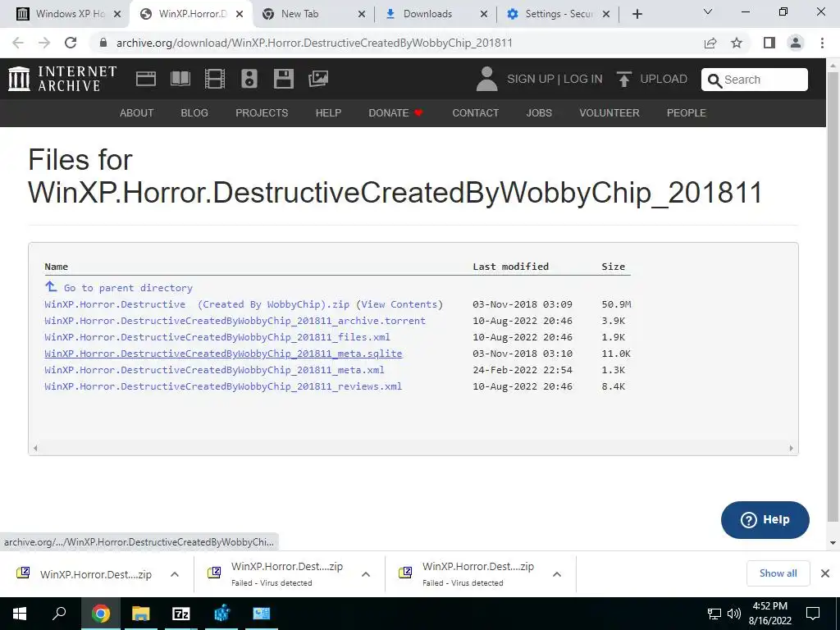Click the floating Help button

click(x=765, y=519)
